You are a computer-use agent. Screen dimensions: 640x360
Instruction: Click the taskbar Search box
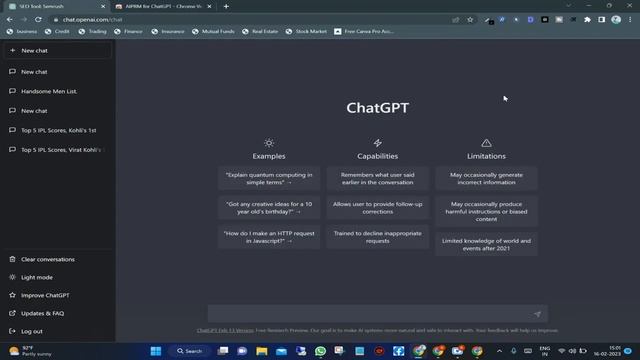click(190, 351)
